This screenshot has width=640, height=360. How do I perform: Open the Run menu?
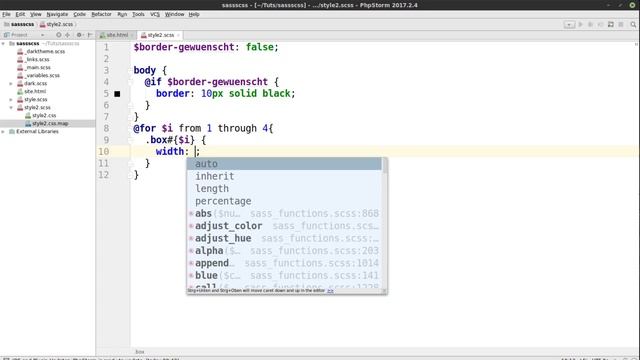tap(122, 14)
